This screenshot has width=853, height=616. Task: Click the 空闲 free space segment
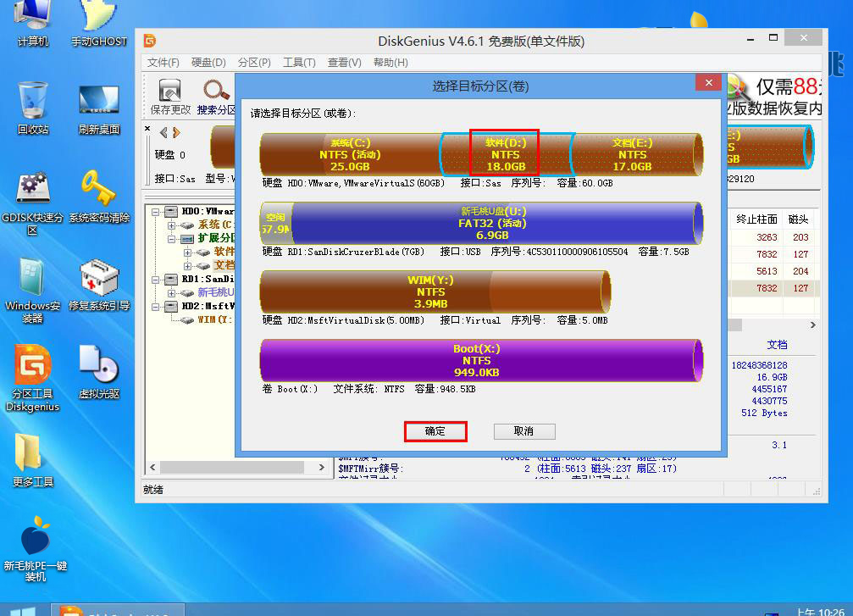point(276,223)
